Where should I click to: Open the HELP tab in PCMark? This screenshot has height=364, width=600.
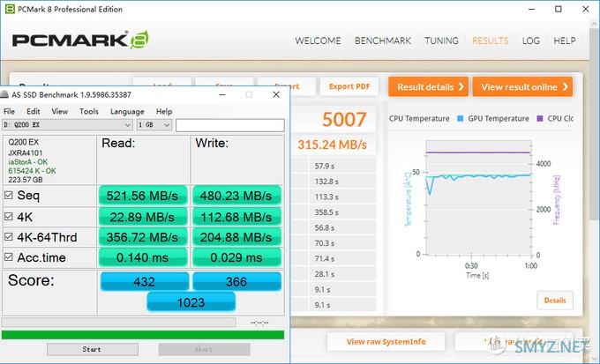[x=565, y=41]
